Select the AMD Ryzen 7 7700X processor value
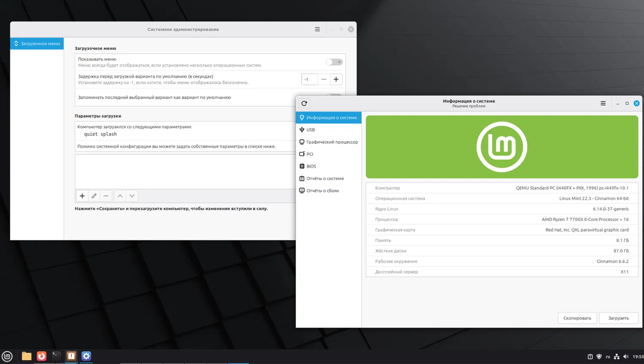The image size is (644, 364). tap(585, 219)
